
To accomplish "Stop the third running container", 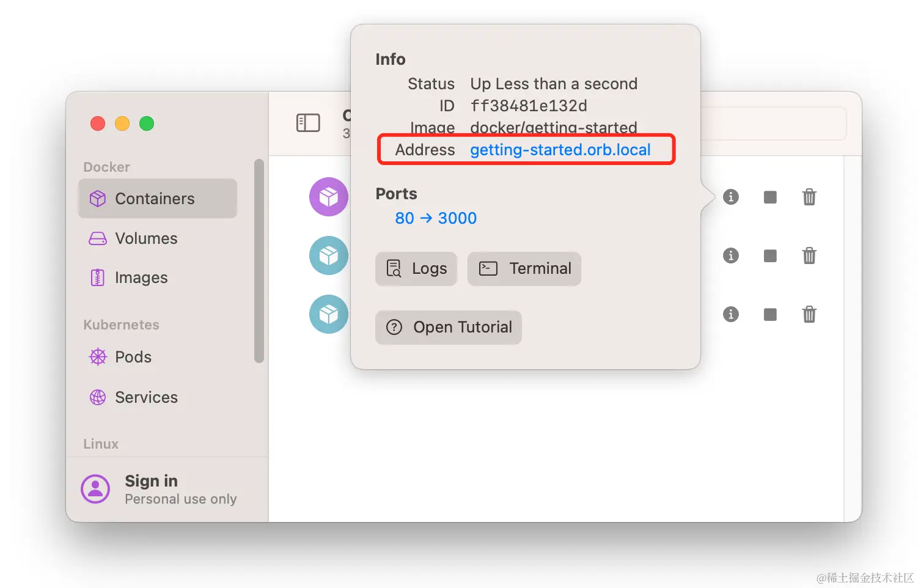I will 769,314.
